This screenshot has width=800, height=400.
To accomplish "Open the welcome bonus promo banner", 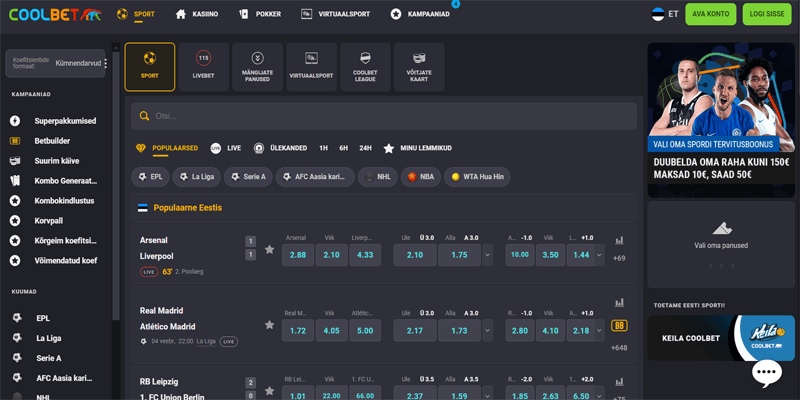I will 721,120.
